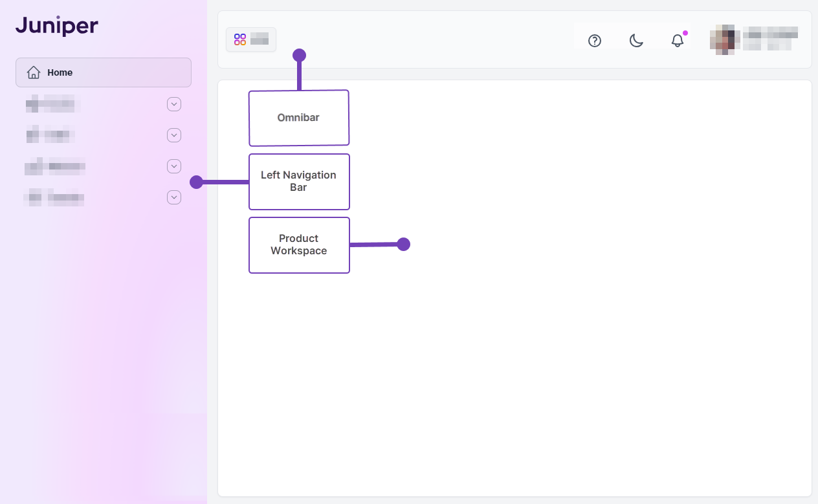Select Home in the left navigation
This screenshot has width=818, height=504.
[x=60, y=72]
